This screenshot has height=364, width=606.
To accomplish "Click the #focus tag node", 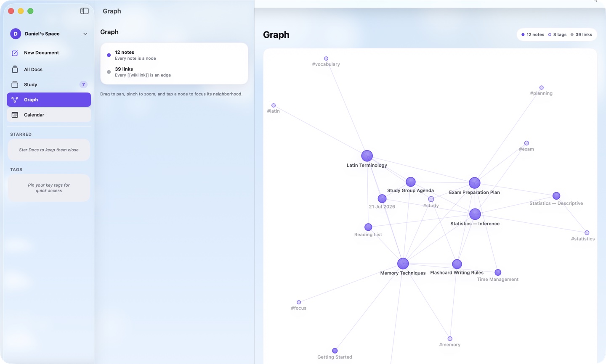I will pos(299,302).
